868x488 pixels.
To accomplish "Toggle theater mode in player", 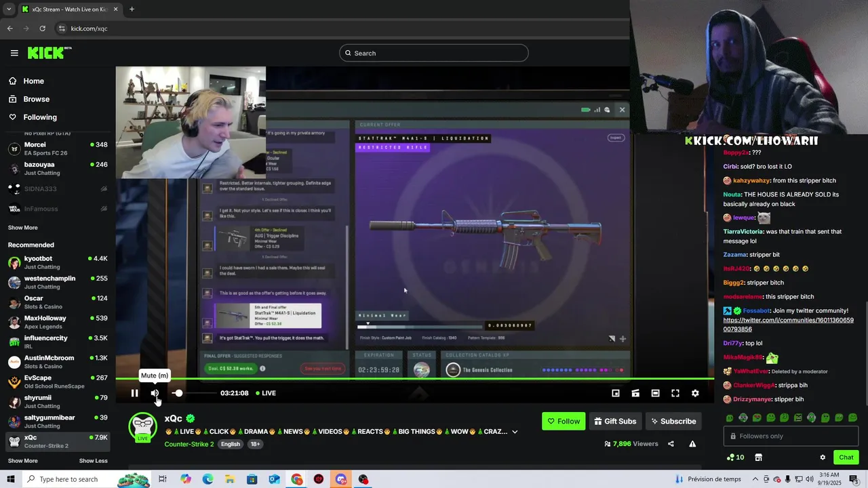I will click(x=655, y=393).
